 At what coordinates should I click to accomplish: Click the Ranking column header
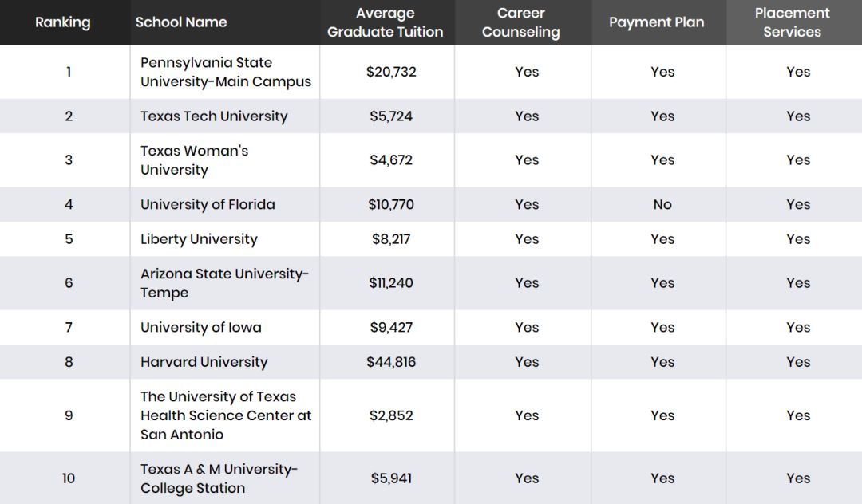click(62, 22)
